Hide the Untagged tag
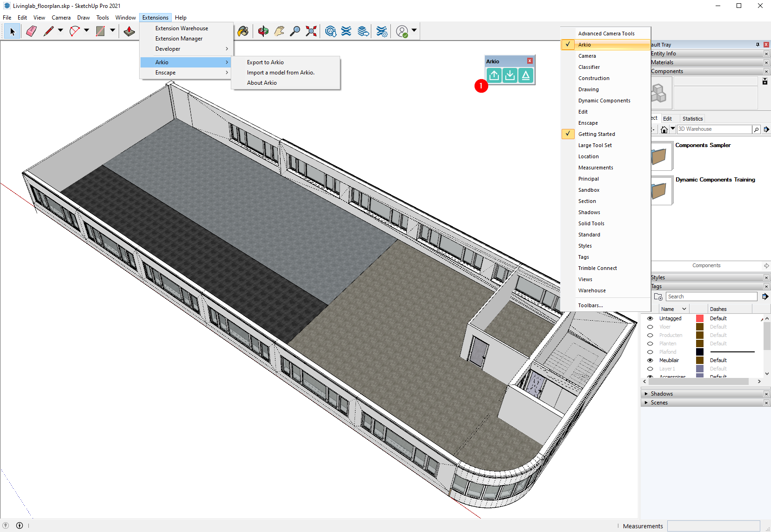The width and height of the screenshot is (771, 532). [650, 318]
